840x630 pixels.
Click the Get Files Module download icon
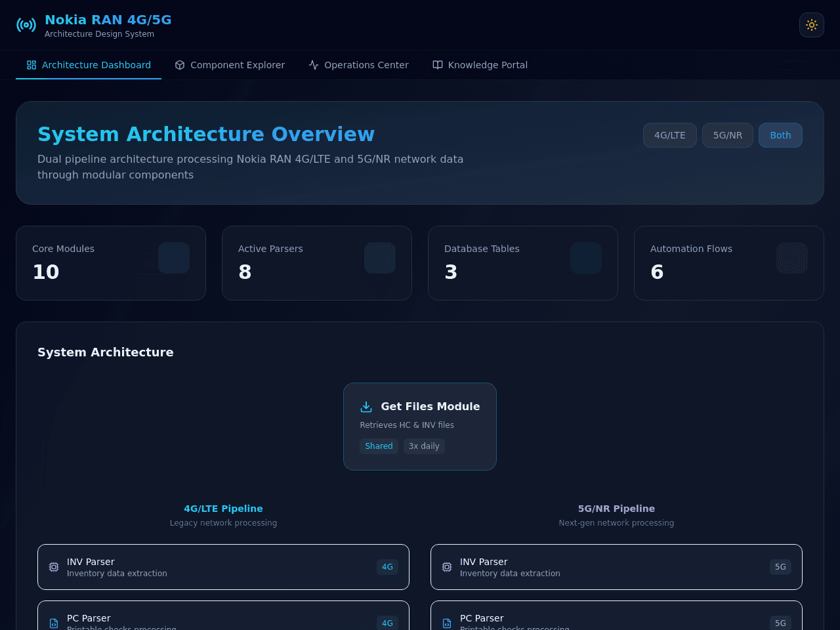tap(366, 407)
